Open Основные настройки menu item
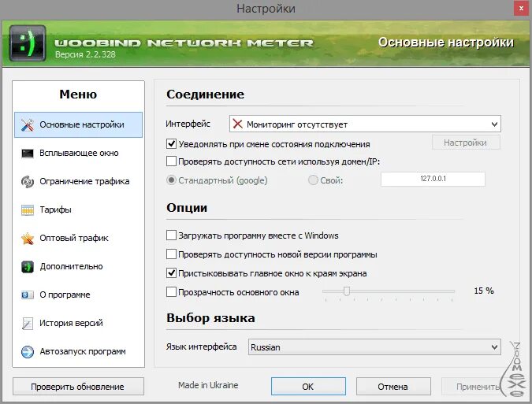Screen dimensions: 532x404 (78, 124)
